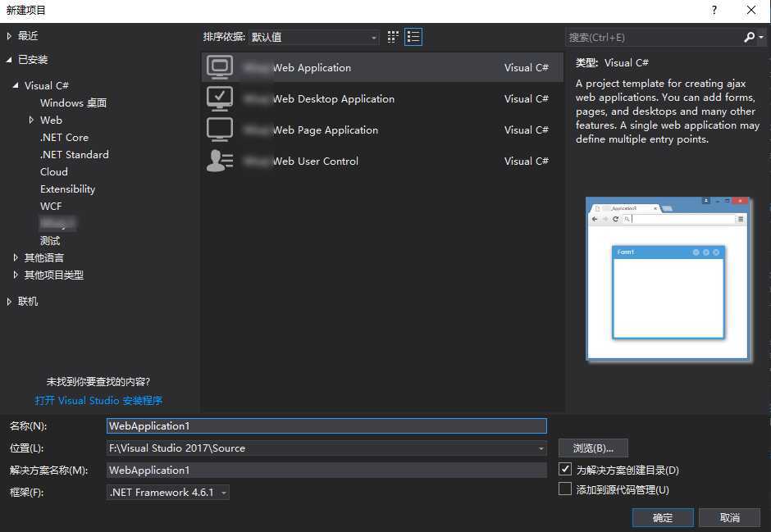
Task: Switch to small icons grid view
Action: pyautogui.click(x=393, y=37)
